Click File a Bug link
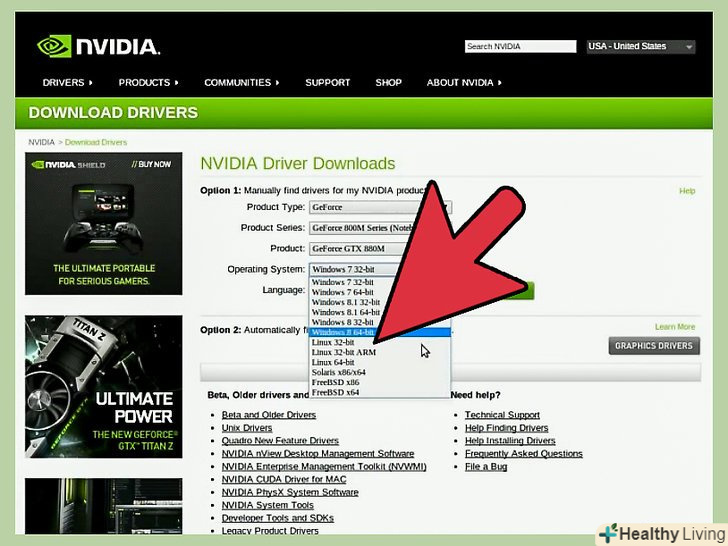Screen dimensions: 728x546 [x=486, y=467]
